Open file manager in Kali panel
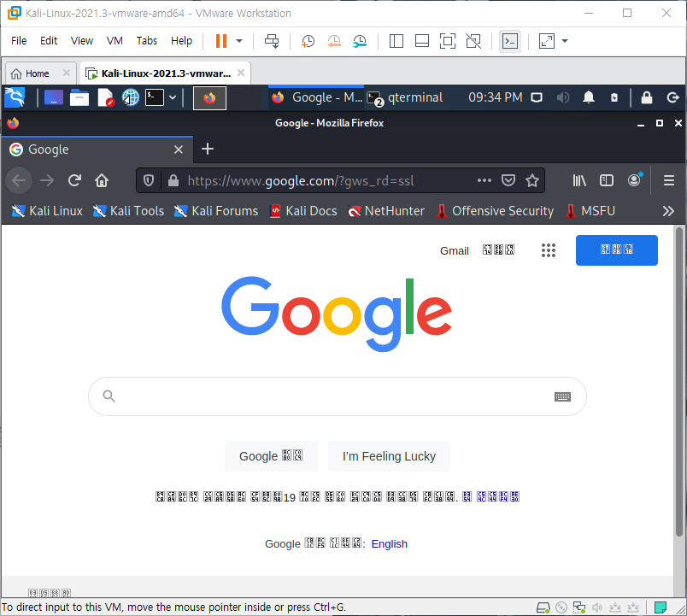The height and width of the screenshot is (616, 687). click(x=79, y=97)
